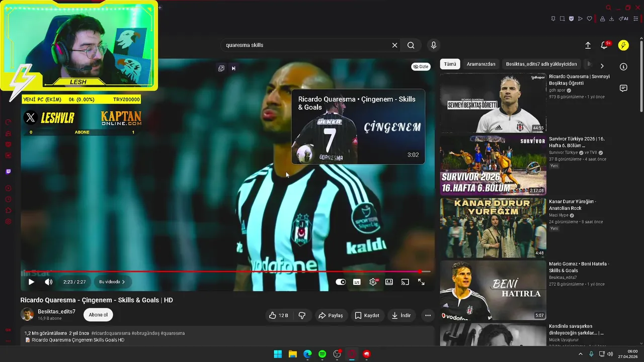Enter fullscreen with the expand arrows icon
Viewport: 644px width, 362px height.
(421, 282)
